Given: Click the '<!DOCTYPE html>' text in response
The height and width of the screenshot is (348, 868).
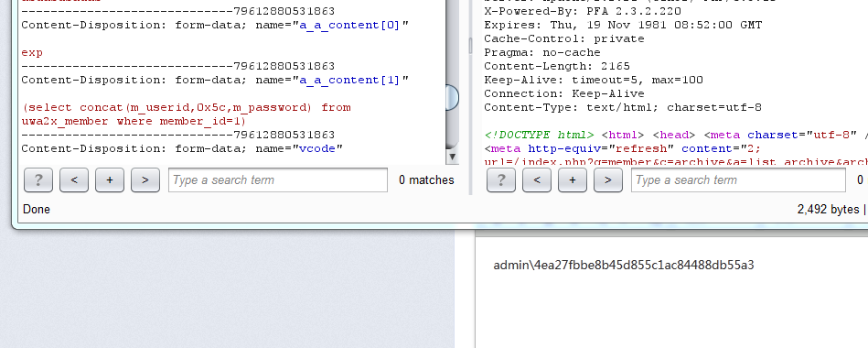Looking at the screenshot, I should point(539,136).
